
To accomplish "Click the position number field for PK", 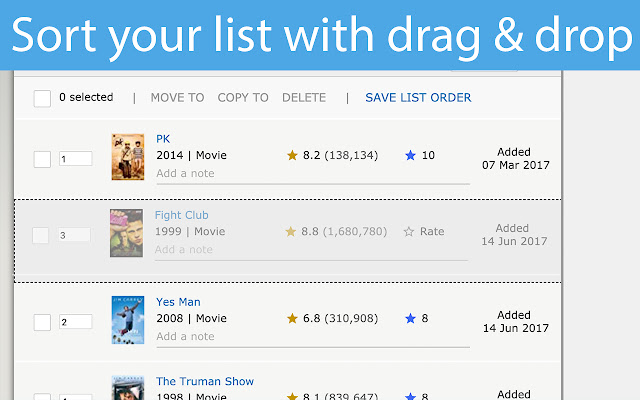I will [75, 158].
